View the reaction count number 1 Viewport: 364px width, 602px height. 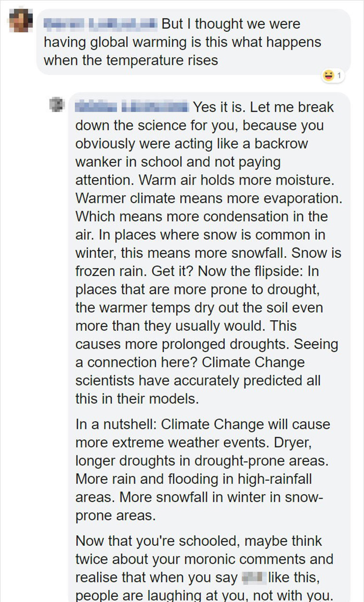(339, 75)
